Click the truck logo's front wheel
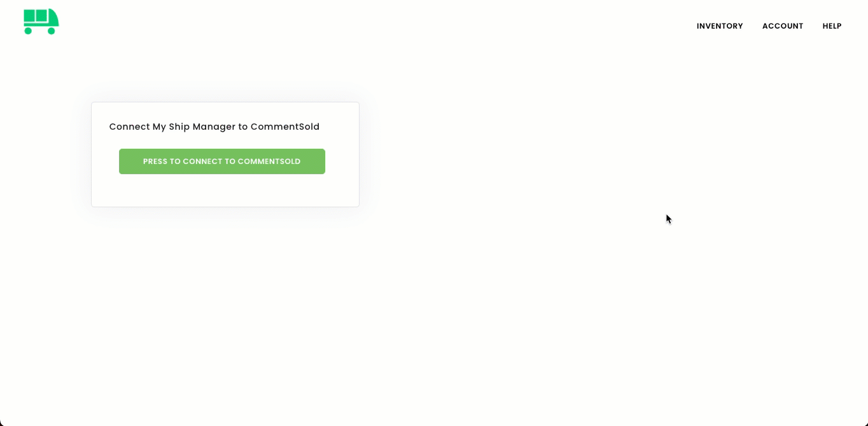868x426 pixels. [x=52, y=31]
